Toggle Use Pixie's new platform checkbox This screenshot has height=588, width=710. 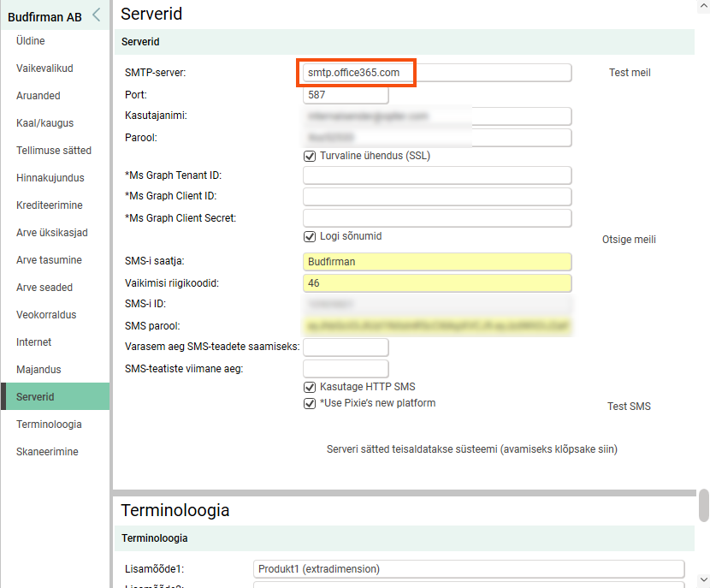click(310, 403)
